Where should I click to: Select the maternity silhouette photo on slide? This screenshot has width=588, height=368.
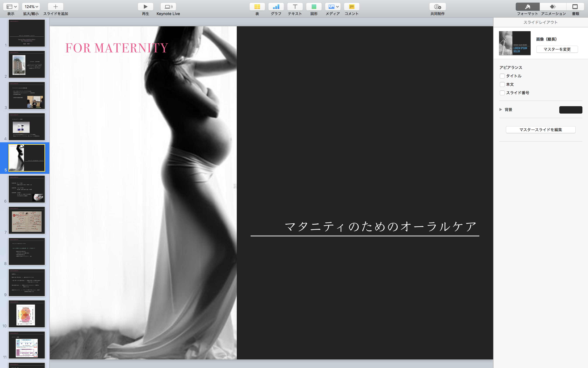143,193
